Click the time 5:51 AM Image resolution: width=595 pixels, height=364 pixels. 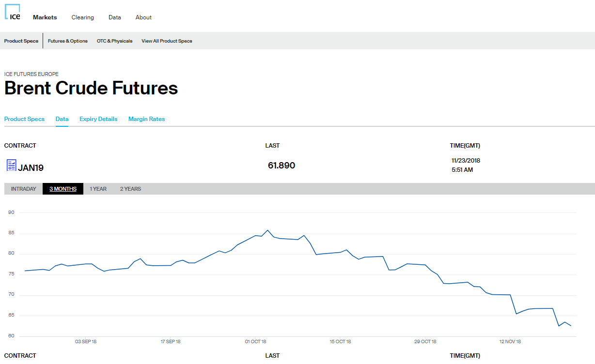tap(462, 170)
